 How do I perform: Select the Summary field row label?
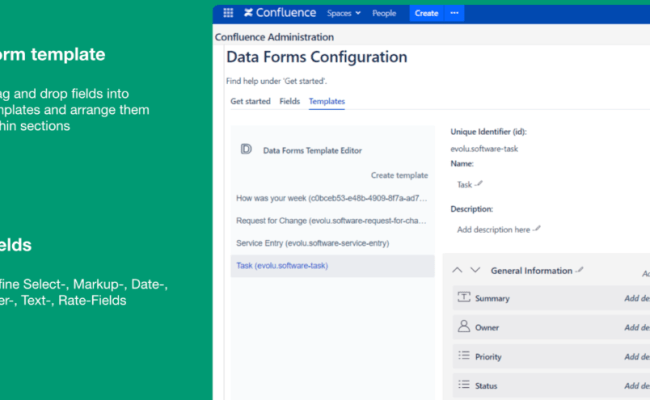492,298
